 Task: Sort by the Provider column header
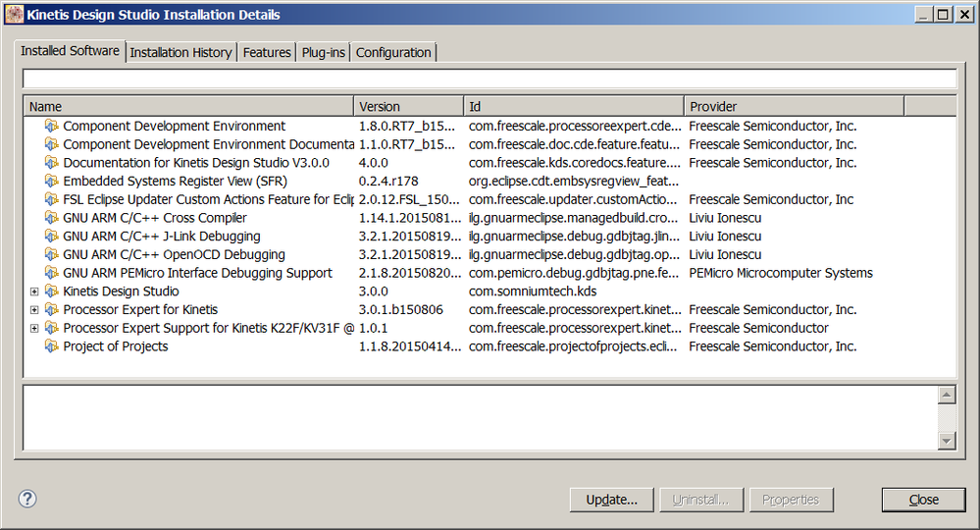[x=794, y=106]
